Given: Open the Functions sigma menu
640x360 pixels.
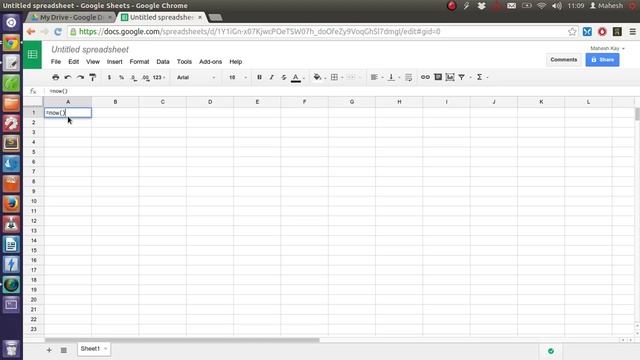Looking at the screenshot, I should coord(480,77).
